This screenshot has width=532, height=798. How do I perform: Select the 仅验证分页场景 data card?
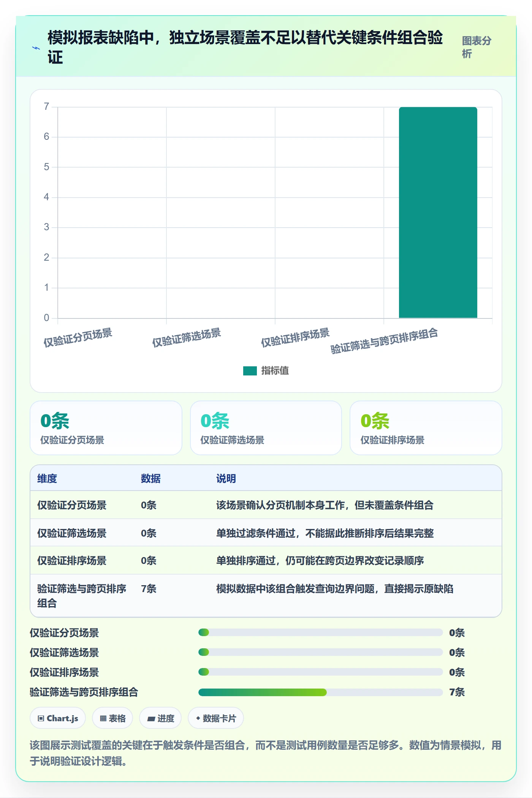(106, 428)
